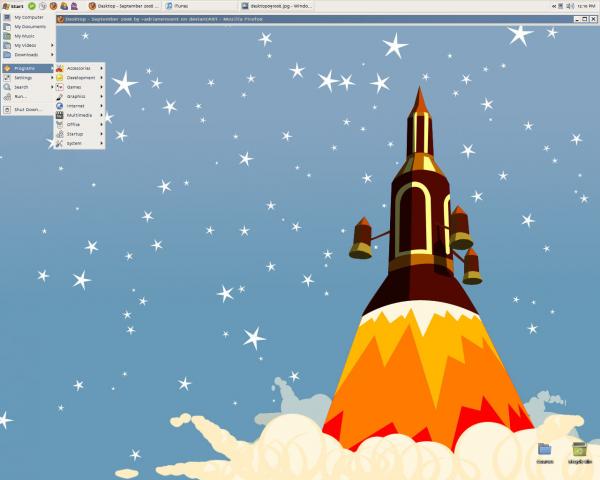This screenshot has width=600, height=480.
Task: Click the system tray clock
Action: coord(586,6)
